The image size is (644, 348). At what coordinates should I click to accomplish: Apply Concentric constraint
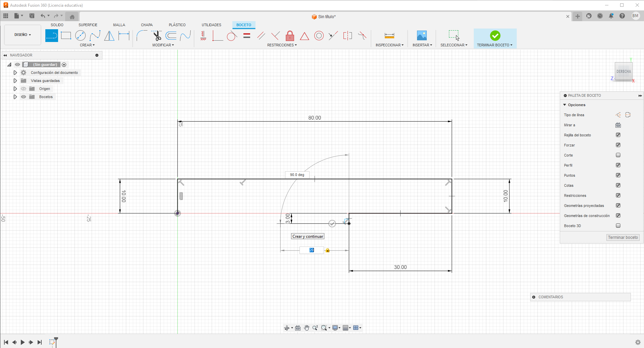click(x=319, y=36)
